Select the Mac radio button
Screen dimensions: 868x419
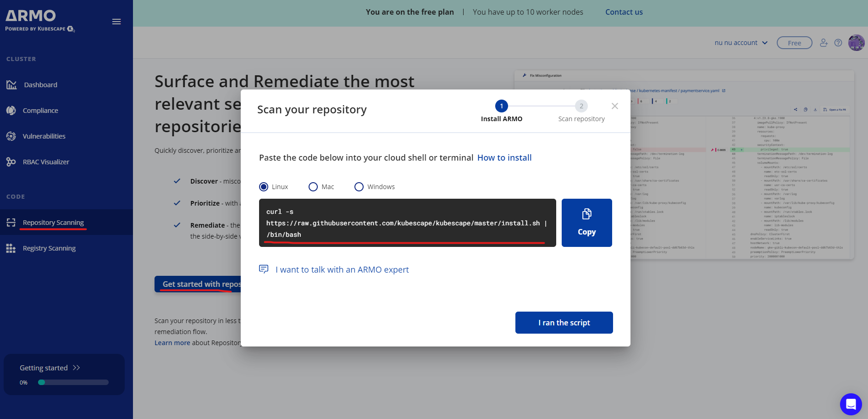coord(313,187)
